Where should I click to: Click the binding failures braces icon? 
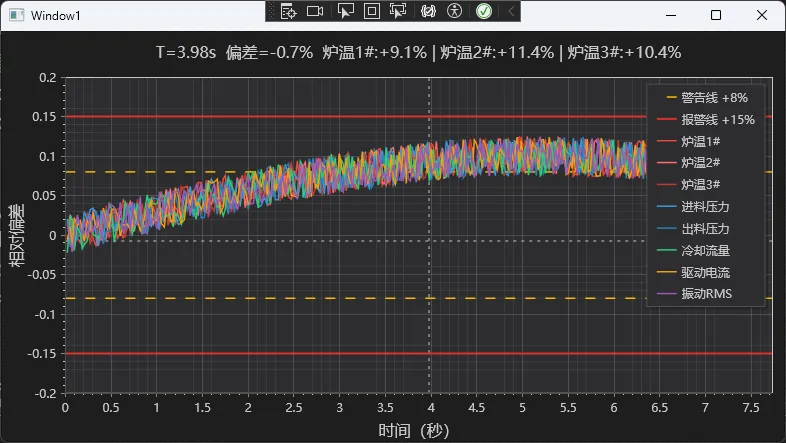pos(428,11)
